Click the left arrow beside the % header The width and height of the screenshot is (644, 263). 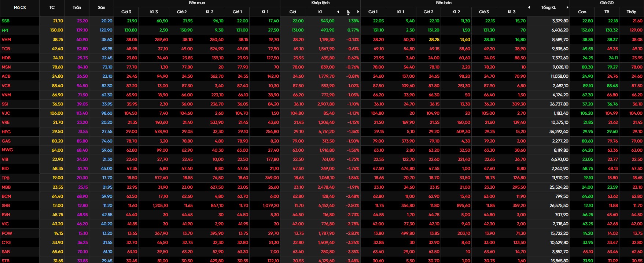[338, 12]
